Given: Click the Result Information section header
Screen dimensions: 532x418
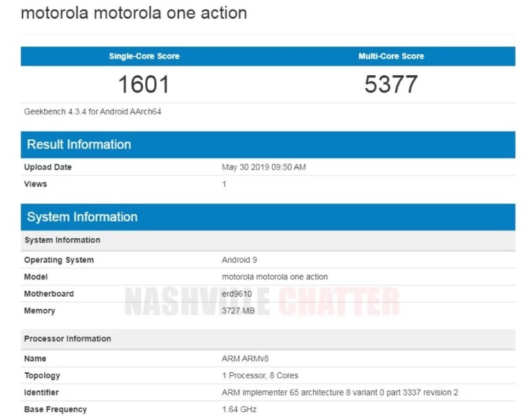Looking at the screenshot, I should pos(79,144).
